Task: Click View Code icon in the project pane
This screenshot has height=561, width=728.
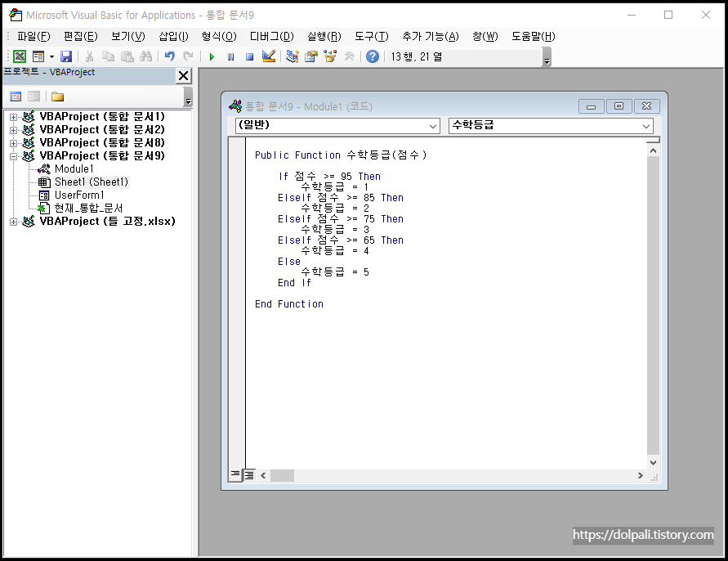Action: [x=16, y=96]
